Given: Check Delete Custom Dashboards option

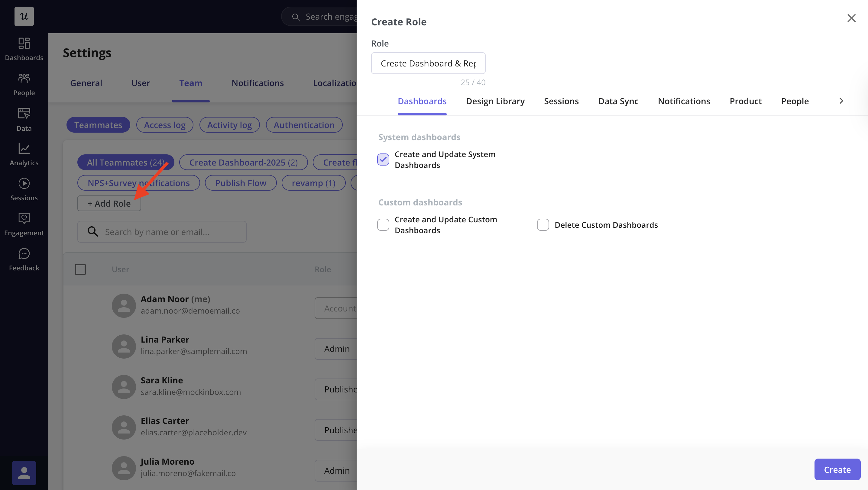Looking at the screenshot, I should pos(543,225).
